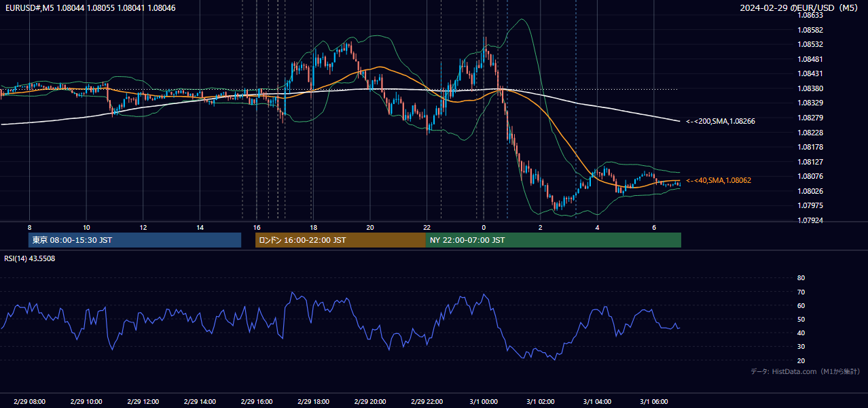Click the 2/29 14:00 date axis label
Image resolution: width=868 pixels, height=408 pixels.
(x=200, y=402)
